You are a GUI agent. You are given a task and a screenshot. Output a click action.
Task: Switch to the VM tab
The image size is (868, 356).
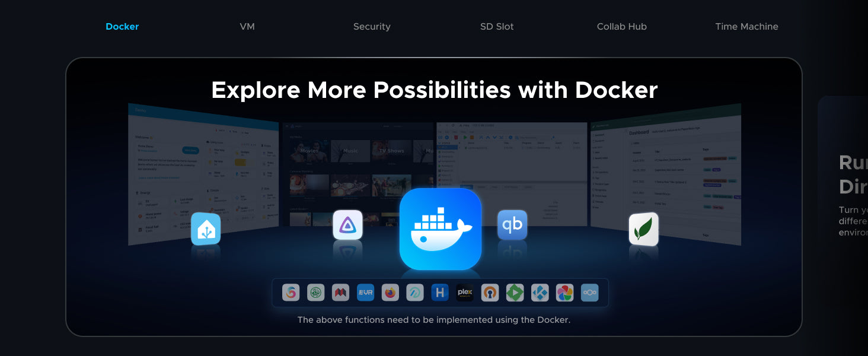247,27
